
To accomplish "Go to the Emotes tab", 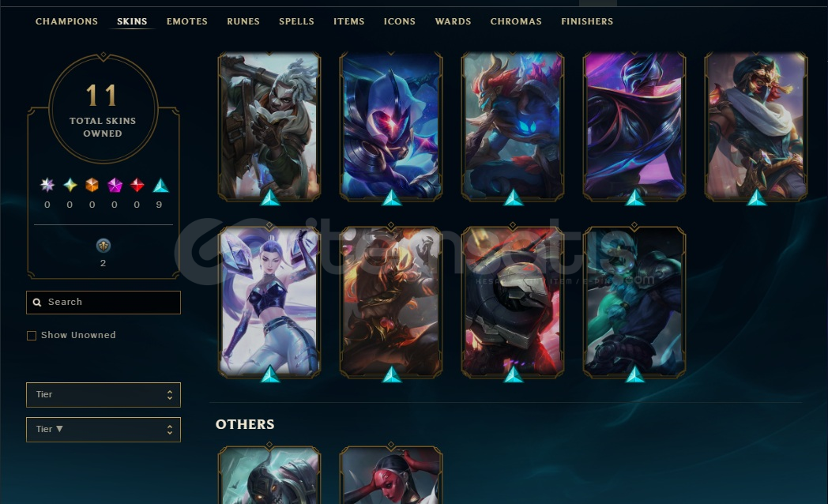I will click(187, 21).
